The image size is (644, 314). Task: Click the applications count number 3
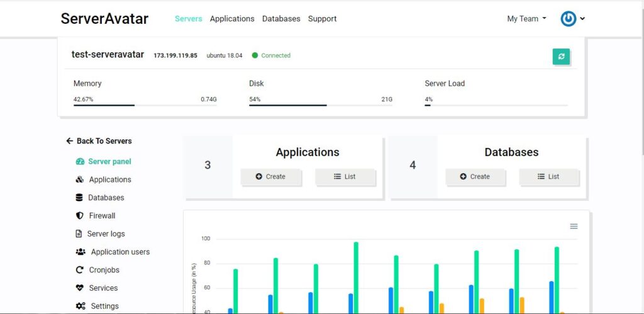(208, 165)
